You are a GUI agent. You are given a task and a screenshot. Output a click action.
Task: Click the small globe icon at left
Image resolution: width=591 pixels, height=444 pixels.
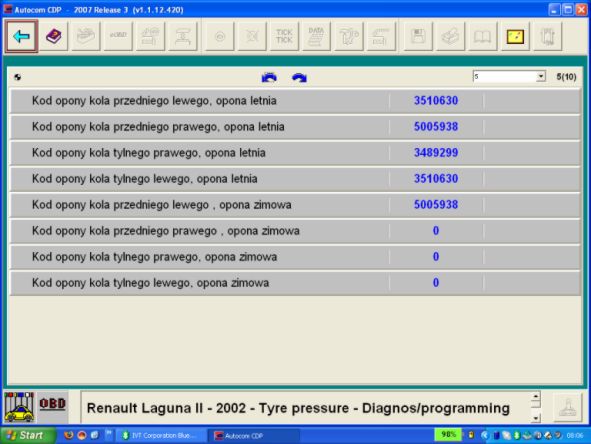(17, 77)
